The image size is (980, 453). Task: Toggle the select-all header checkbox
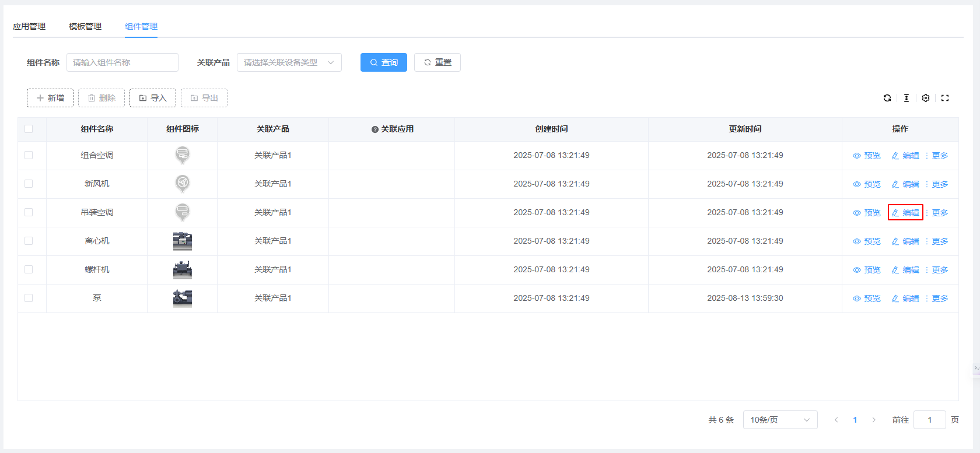29,129
